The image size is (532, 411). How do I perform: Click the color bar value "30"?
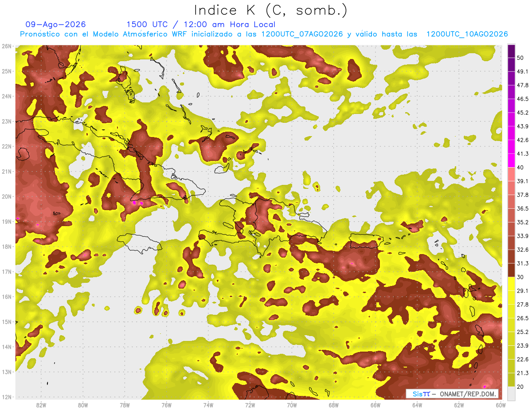(x=520, y=277)
